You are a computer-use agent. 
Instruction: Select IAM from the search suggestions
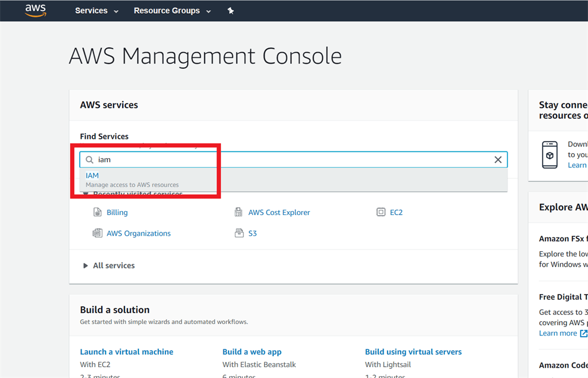point(92,176)
